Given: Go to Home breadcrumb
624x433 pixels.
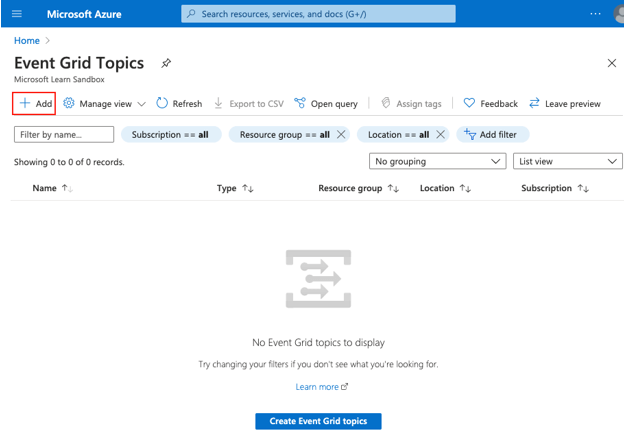Looking at the screenshot, I should pos(27,41).
